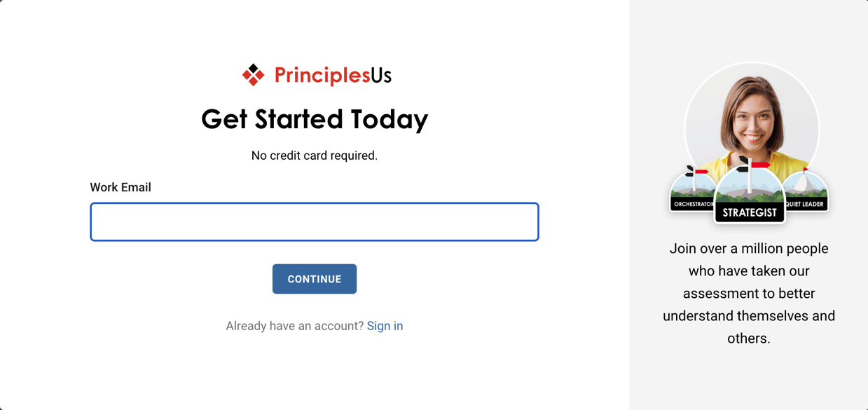Click the gray right-side promotional panel

[x=748, y=378]
